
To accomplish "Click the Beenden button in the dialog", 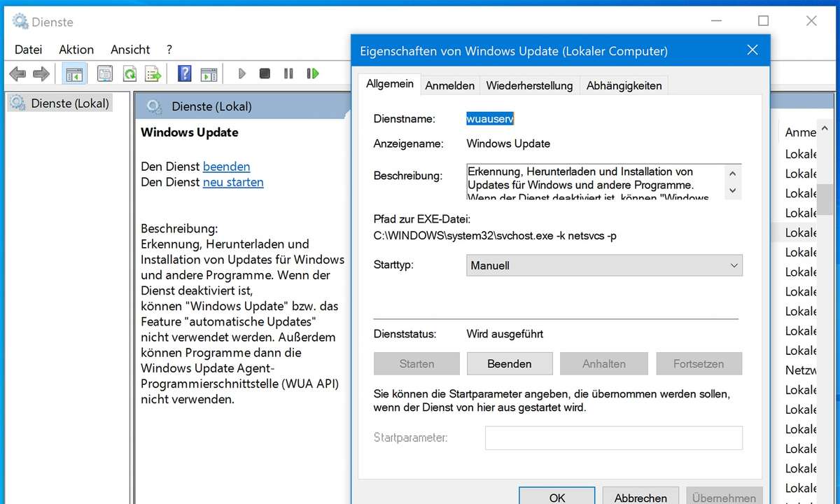I will 510,364.
